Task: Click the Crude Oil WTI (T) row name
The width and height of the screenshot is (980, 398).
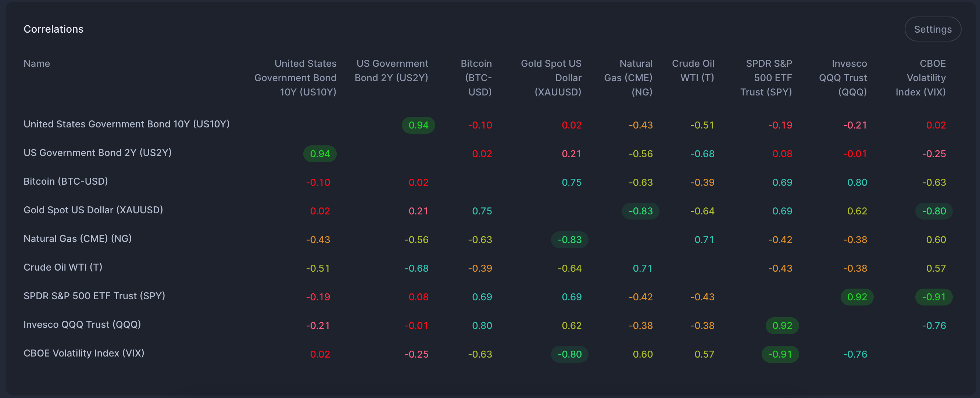Action: 63,267
